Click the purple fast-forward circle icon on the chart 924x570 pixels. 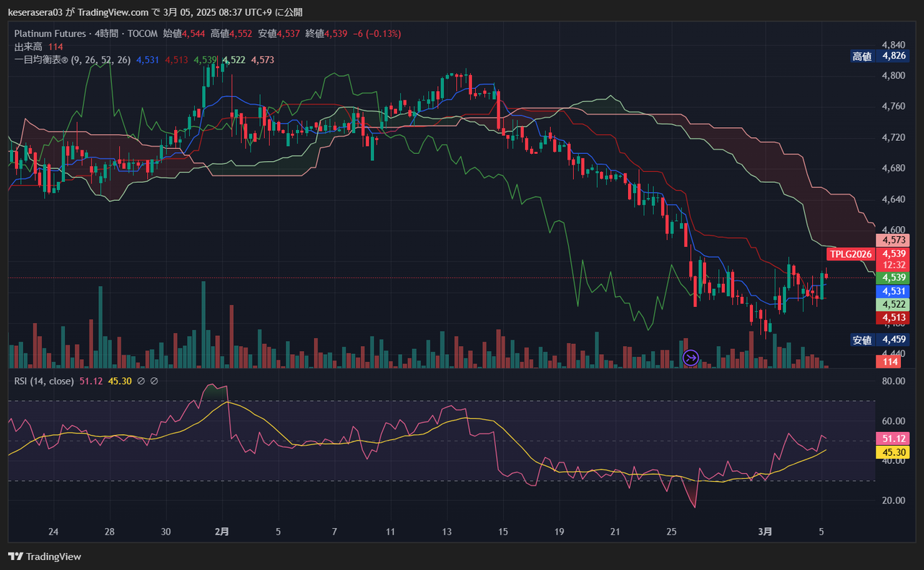(x=691, y=357)
